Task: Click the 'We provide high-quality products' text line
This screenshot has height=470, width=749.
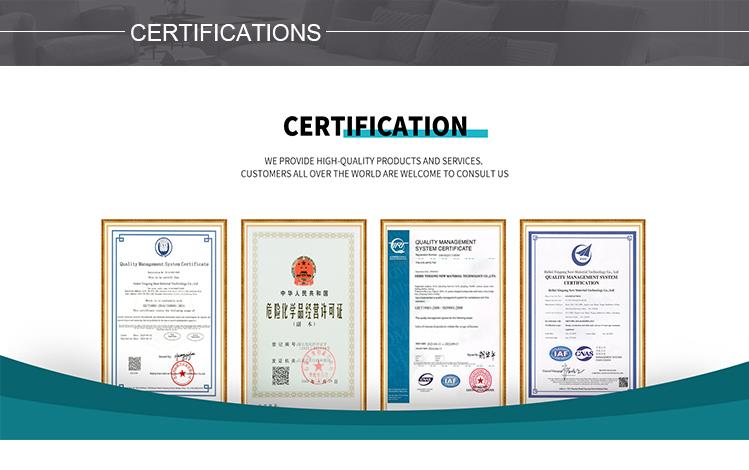Action: click(x=374, y=160)
